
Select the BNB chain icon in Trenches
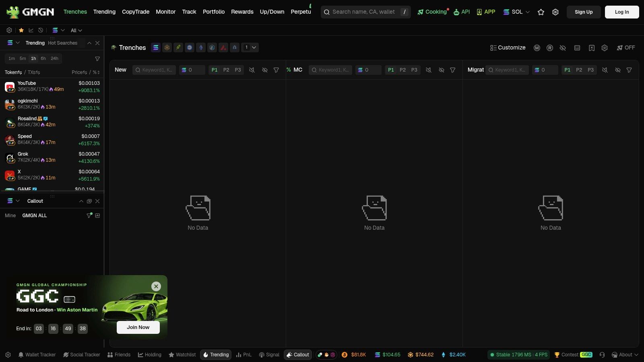coord(167,47)
